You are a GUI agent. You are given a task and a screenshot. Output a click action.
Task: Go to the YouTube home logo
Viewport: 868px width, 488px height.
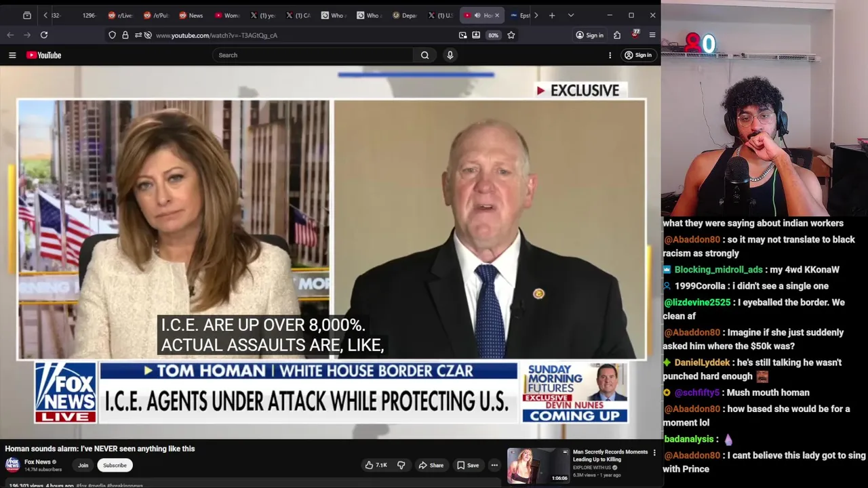click(44, 55)
